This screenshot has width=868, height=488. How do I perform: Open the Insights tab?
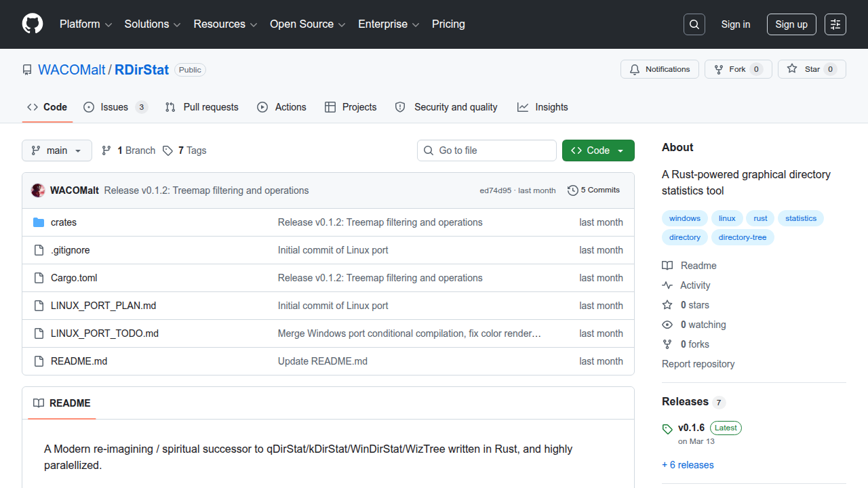542,107
